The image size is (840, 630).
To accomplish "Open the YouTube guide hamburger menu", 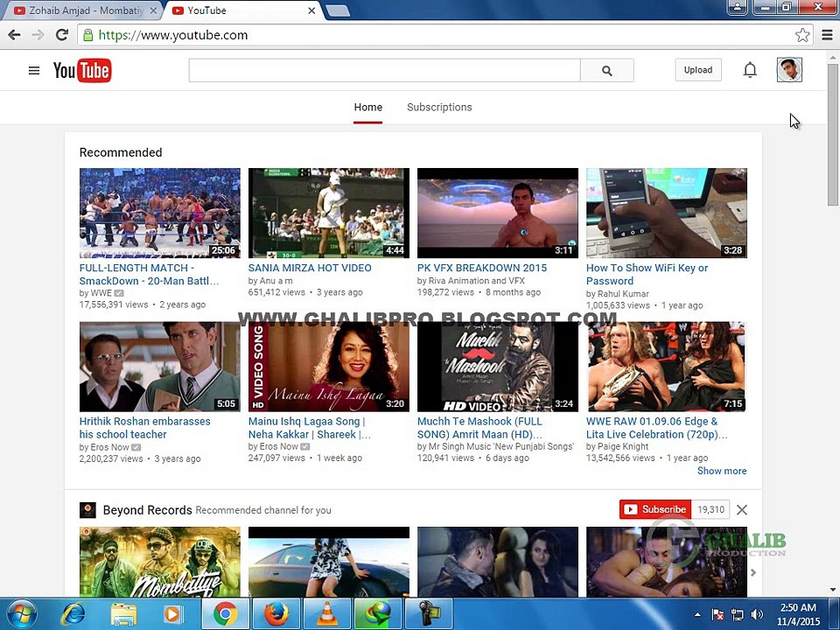I will coord(34,70).
